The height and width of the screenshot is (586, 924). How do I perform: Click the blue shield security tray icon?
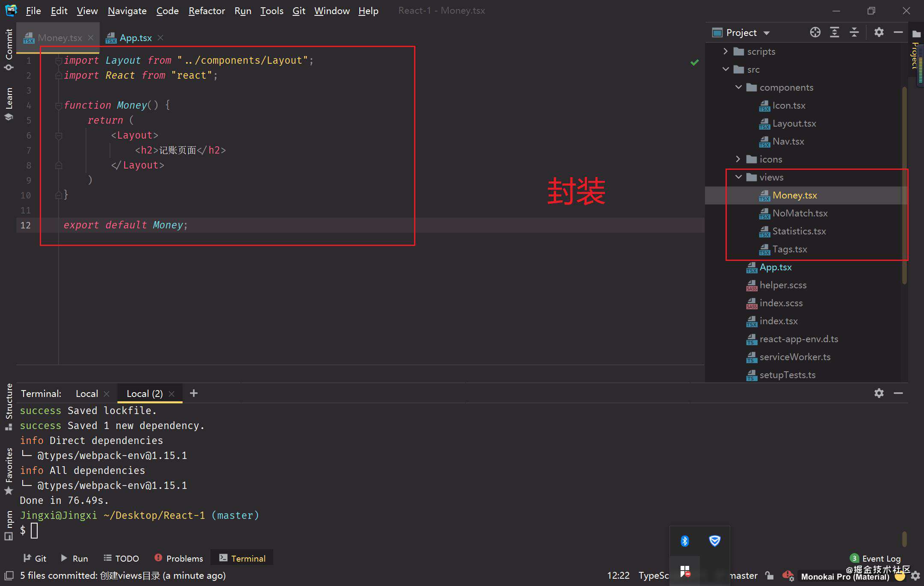coord(714,541)
